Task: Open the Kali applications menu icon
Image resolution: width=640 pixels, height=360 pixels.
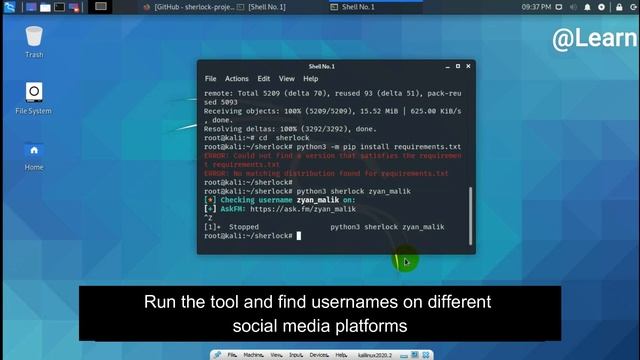Action: 10,7
